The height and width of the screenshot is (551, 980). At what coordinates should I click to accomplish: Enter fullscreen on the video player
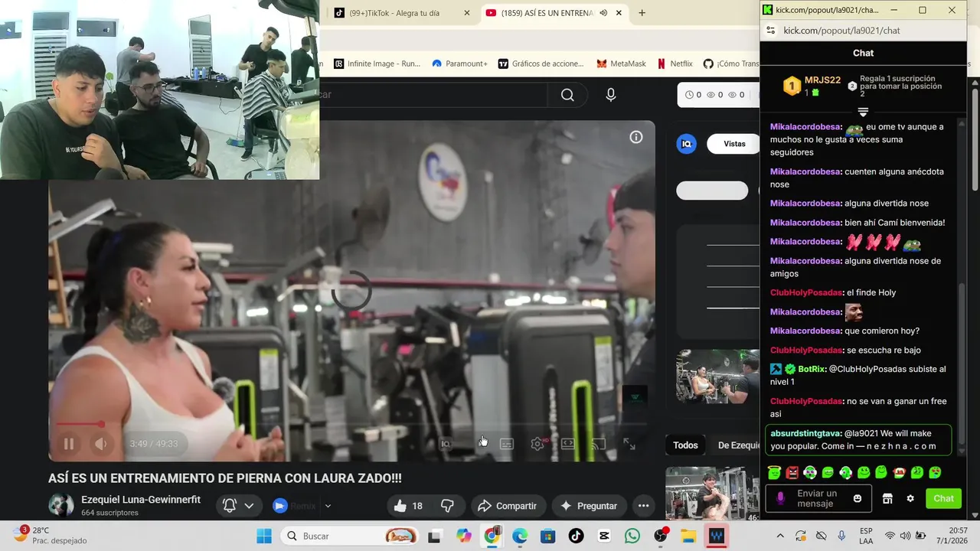coord(629,444)
